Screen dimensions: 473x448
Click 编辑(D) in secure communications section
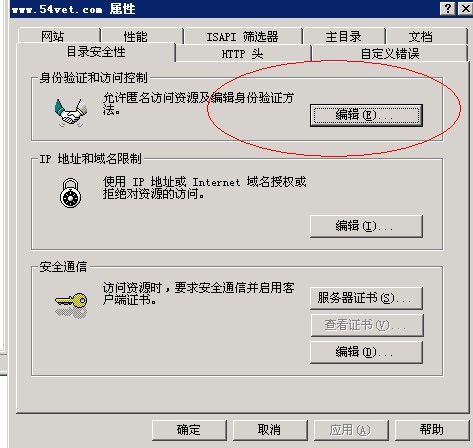[366, 352]
